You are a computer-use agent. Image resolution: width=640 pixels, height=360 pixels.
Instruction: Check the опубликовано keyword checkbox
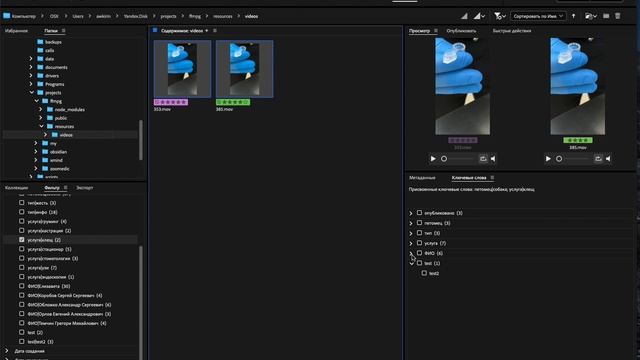pyautogui.click(x=419, y=213)
